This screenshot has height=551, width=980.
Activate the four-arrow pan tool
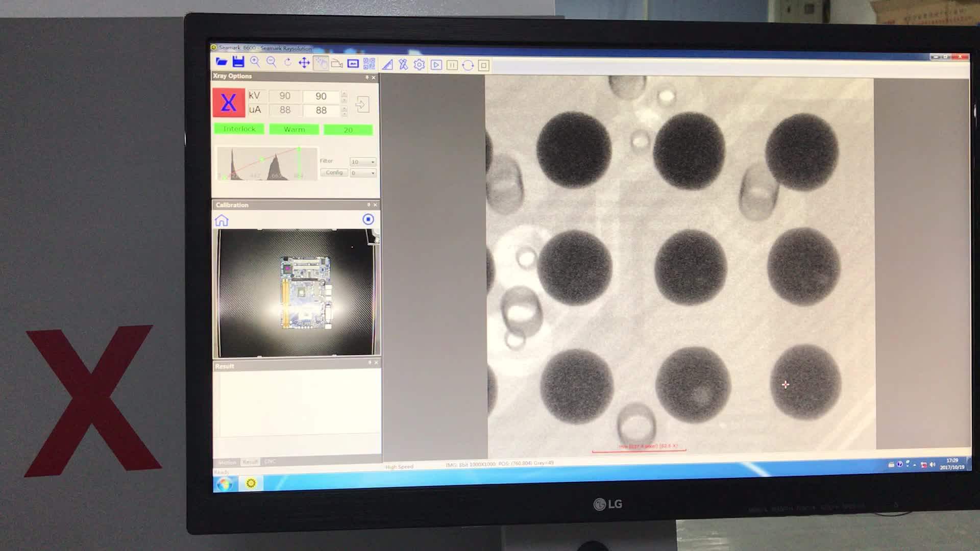[304, 63]
